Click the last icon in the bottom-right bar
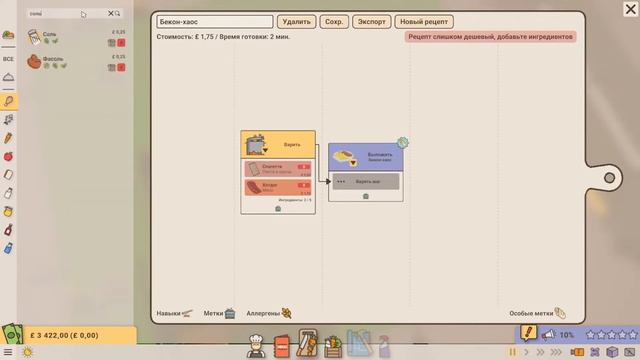The image size is (640, 360). tap(629, 352)
